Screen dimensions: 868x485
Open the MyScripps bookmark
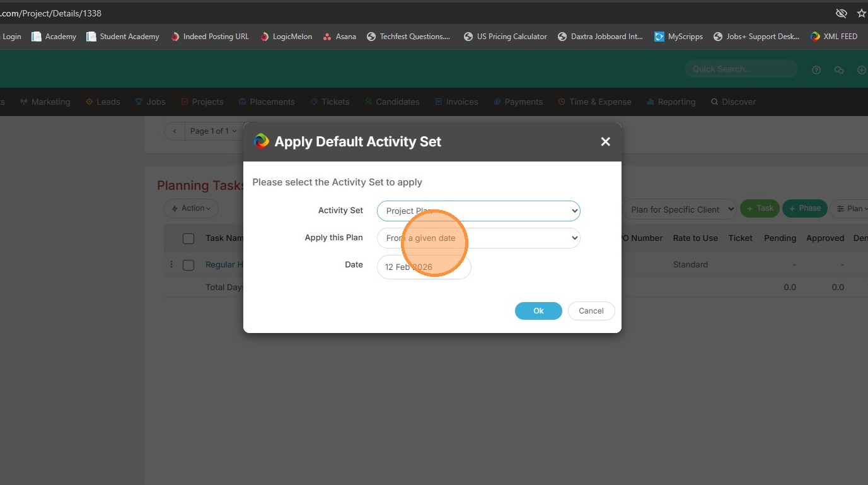(679, 37)
